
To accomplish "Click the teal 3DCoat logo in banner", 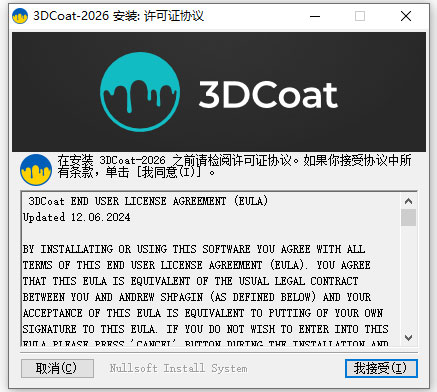I will pos(140,92).
